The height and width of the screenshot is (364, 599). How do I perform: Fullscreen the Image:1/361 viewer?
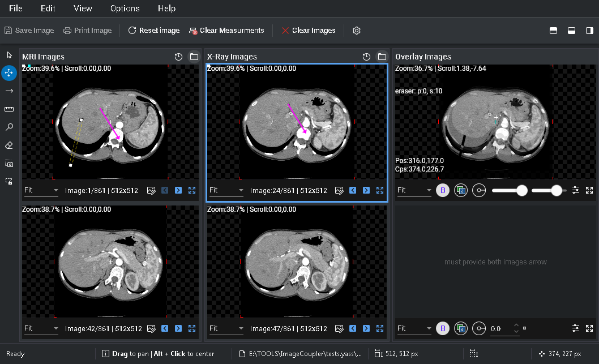[x=192, y=190]
